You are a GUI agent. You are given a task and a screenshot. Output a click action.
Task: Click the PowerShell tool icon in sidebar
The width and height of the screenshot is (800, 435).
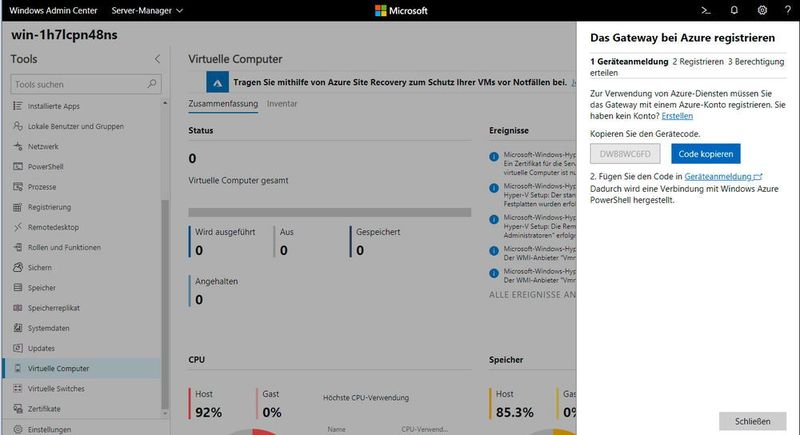pos(18,166)
